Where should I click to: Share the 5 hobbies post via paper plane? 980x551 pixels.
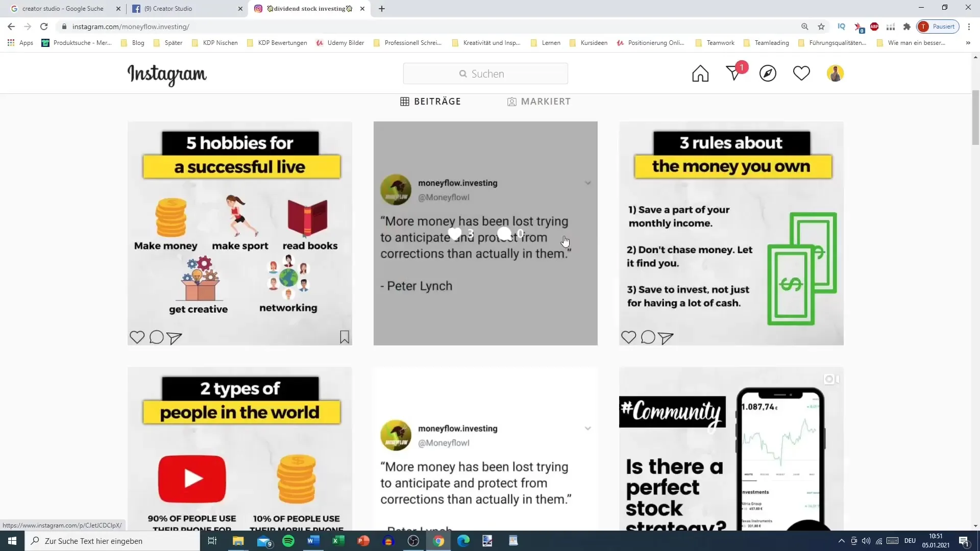(174, 338)
